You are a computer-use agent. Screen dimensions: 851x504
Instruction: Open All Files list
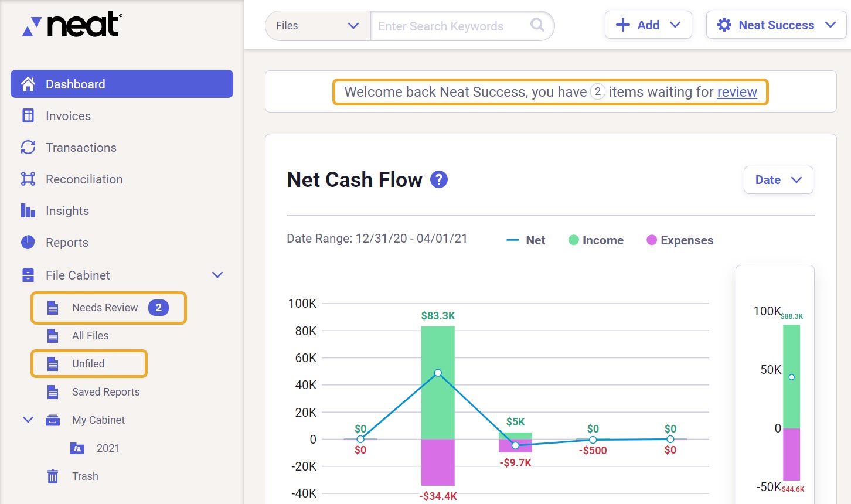point(90,336)
